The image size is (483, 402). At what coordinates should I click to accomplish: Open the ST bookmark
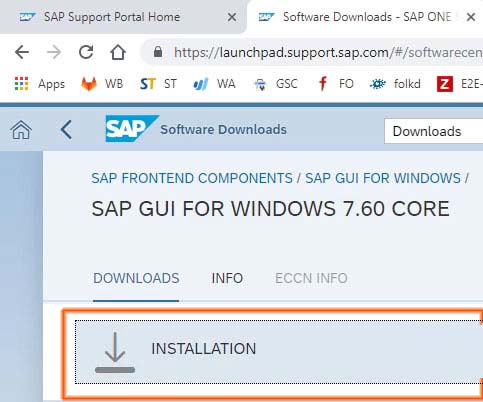point(158,84)
